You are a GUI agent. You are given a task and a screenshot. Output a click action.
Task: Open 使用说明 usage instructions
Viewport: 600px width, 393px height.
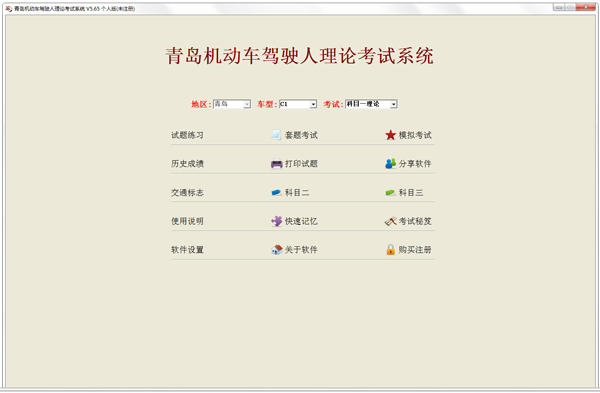tap(187, 221)
